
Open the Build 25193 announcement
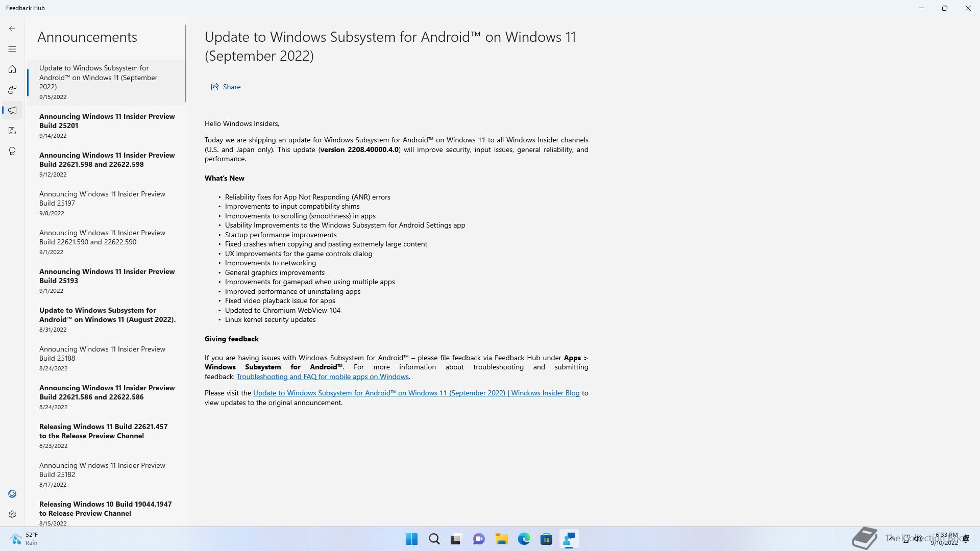coord(107,281)
